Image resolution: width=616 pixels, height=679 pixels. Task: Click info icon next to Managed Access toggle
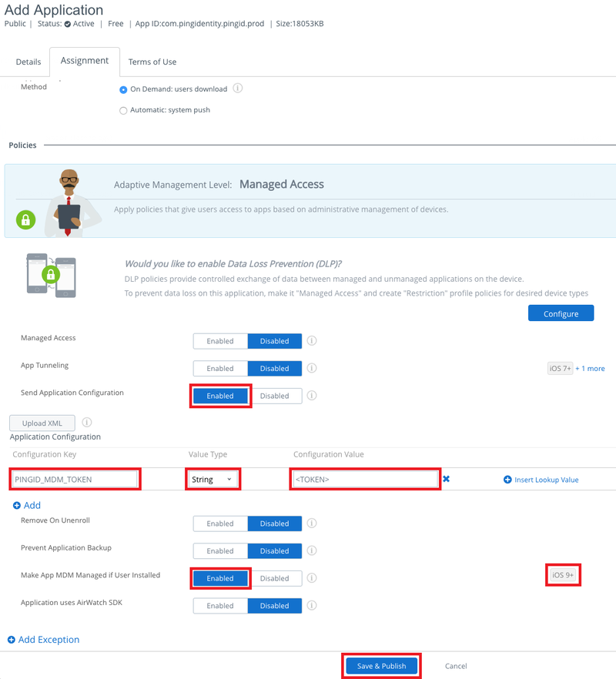[x=313, y=341]
